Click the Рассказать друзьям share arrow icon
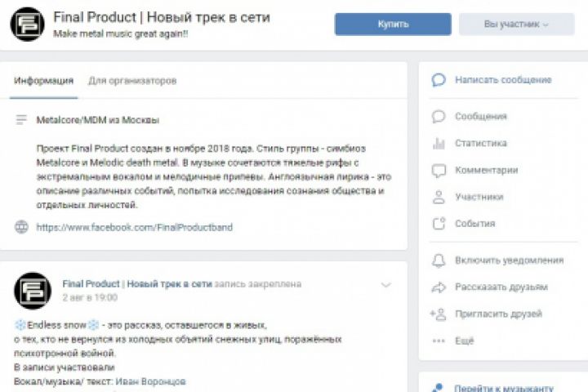The height and width of the screenshot is (392, 588). point(439,287)
